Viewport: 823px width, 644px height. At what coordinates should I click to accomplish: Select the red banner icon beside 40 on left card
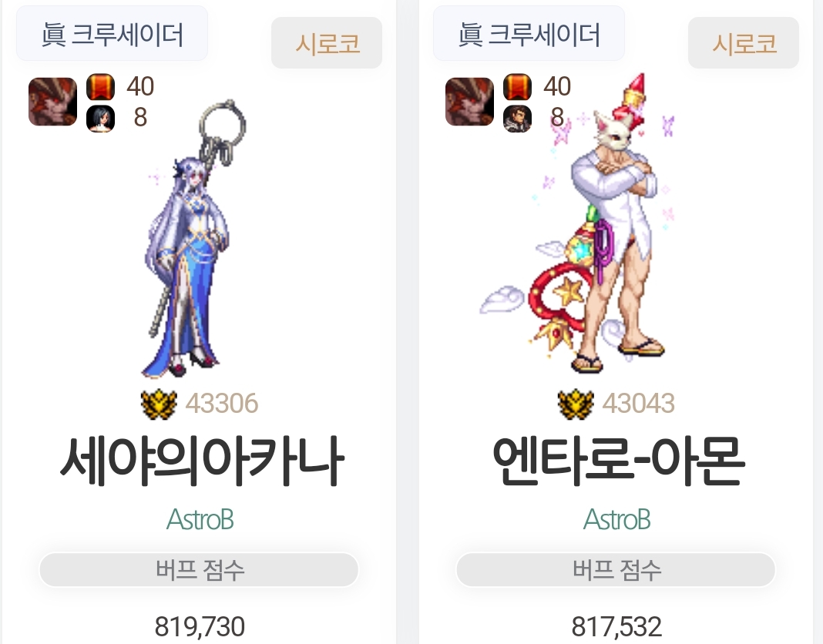pyautogui.click(x=100, y=86)
